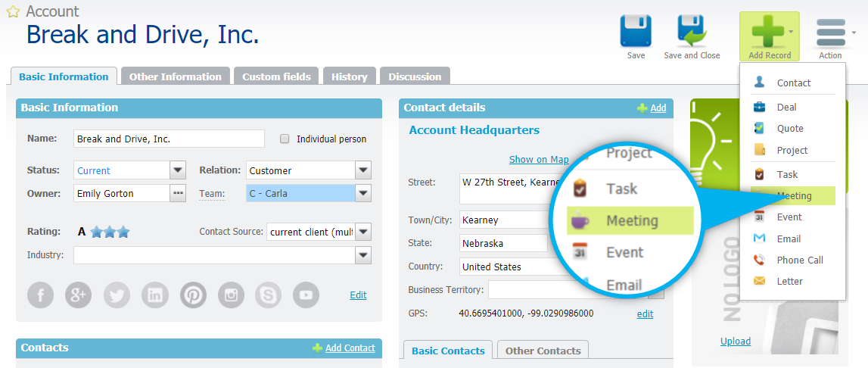The height and width of the screenshot is (368, 868).
Task: Toggle the Individual person checkbox
Action: pos(285,139)
